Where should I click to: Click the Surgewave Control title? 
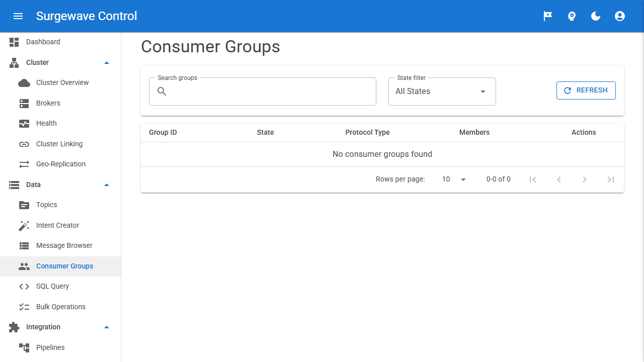coord(87,16)
